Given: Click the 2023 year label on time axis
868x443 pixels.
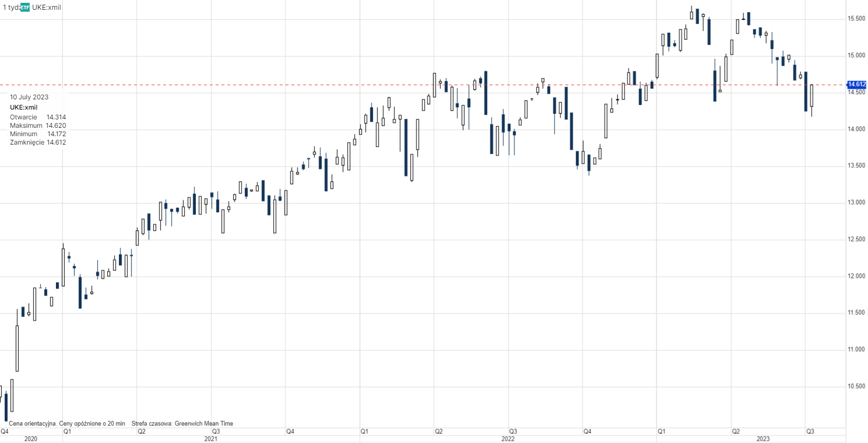Looking at the screenshot, I should point(763,439).
